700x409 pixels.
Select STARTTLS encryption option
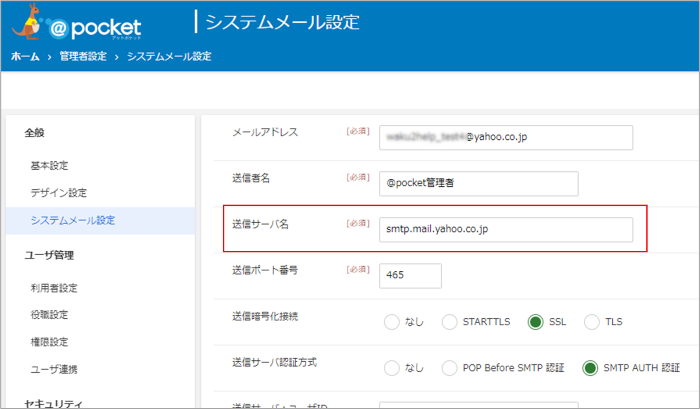click(449, 322)
